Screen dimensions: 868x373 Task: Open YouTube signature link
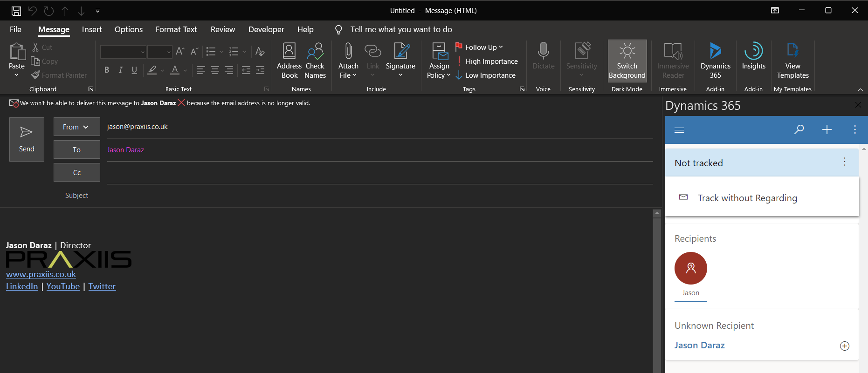coord(63,286)
